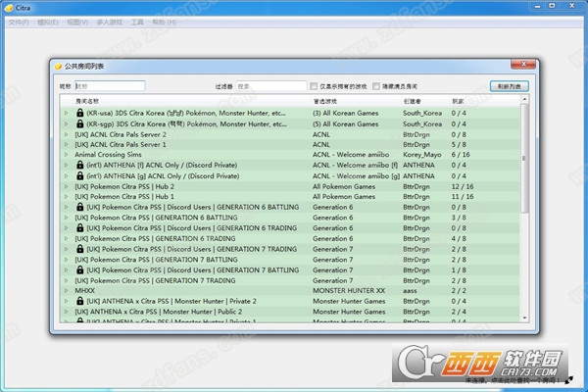
Task: Click the 刷新列表 refresh button
Action: coord(510,86)
